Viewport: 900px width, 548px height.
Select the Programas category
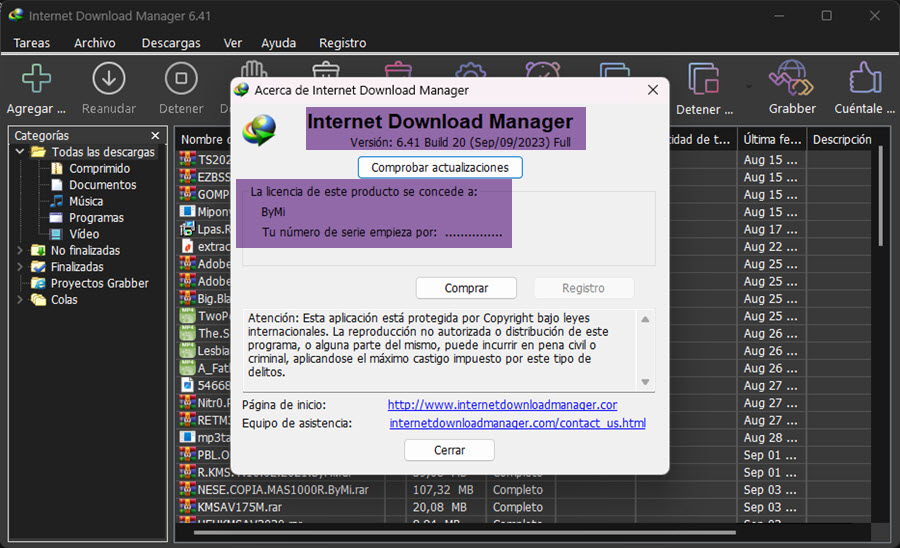[96, 217]
